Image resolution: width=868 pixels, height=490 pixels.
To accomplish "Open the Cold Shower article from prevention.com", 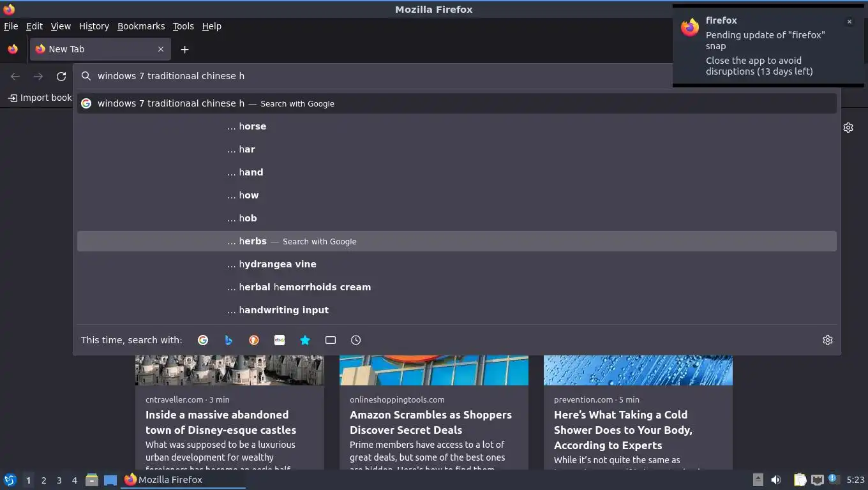I will pos(623,430).
